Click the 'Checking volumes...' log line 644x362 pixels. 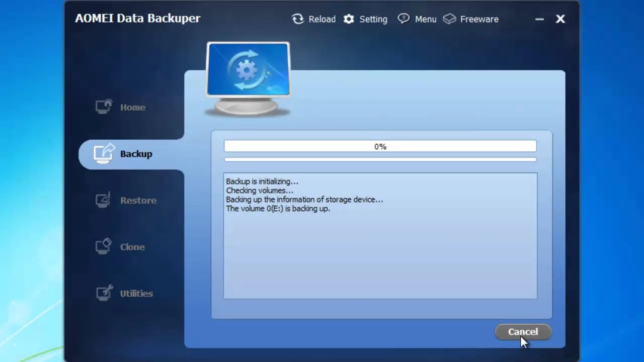(260, 191)
